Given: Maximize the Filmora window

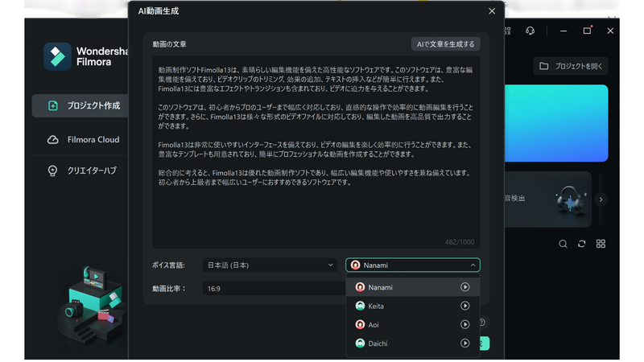Looking at the screenshot, I should (x=587, y=31).
